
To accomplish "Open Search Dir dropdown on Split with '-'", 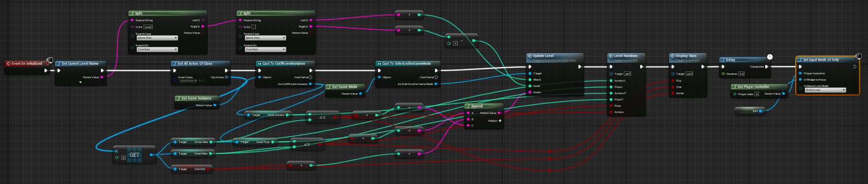I will tap(266, 49).
